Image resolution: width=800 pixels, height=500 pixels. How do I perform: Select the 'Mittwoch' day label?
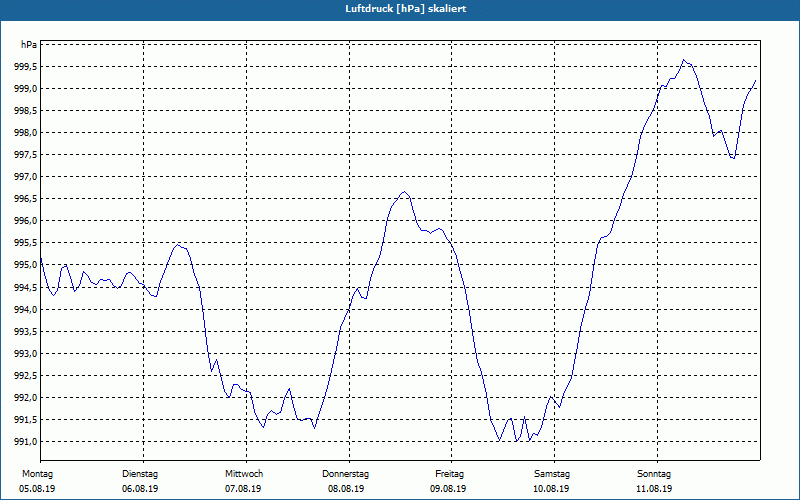pos(244,474)
